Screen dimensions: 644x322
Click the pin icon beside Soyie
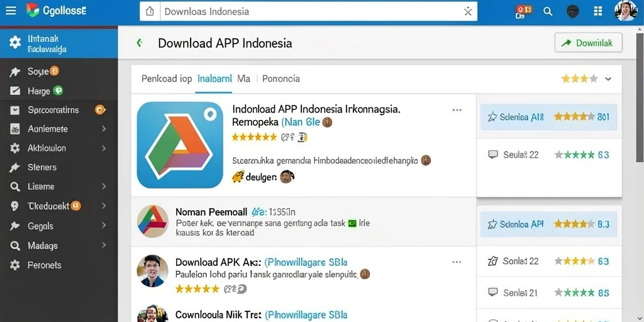pyautogui.click(x=15, y=72)
